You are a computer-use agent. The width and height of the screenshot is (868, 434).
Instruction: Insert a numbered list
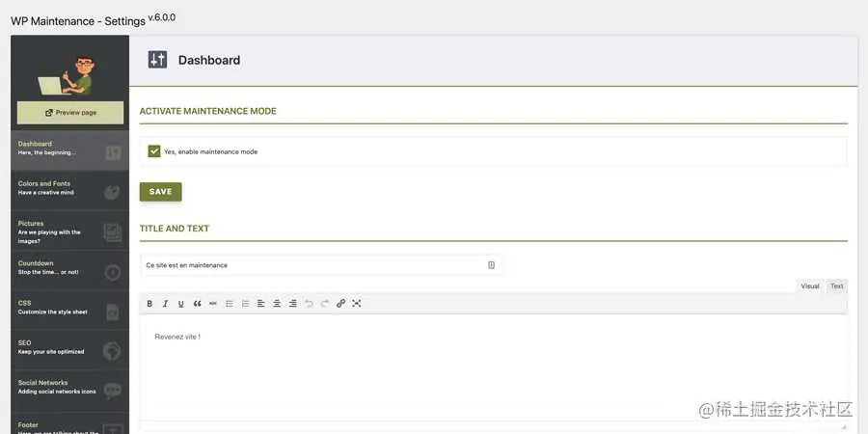click(x=245, y=304)
